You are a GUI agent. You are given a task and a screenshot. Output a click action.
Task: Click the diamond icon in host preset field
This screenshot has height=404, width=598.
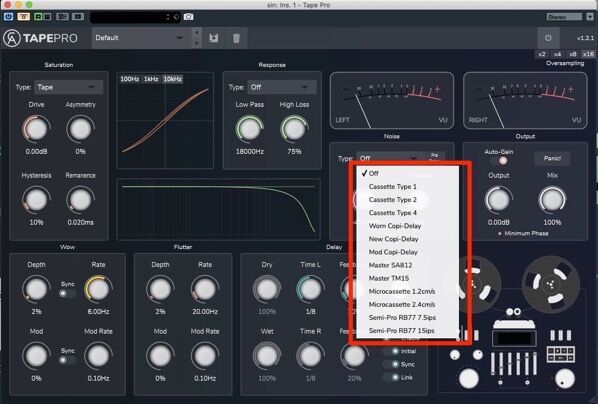(176, 17)
